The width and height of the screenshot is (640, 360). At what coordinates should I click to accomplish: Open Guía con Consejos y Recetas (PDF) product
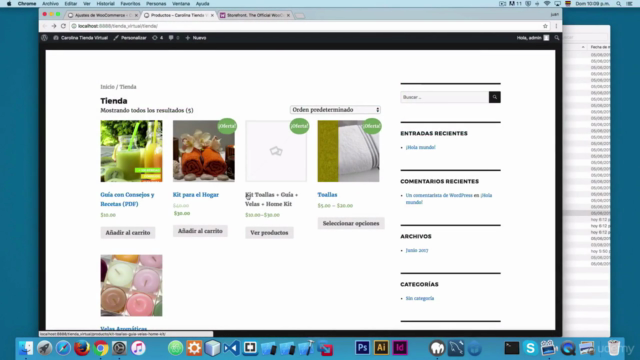pyautogui.click(x=127, y=199)
